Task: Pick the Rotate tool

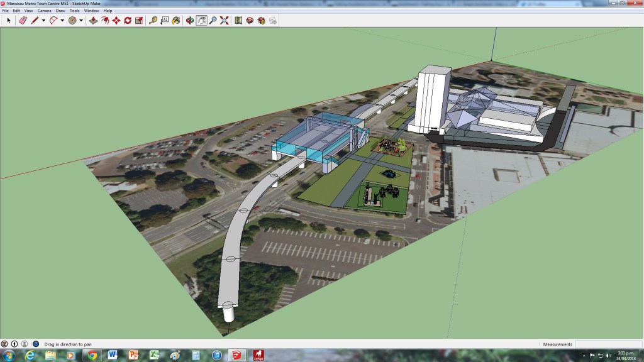Action: coord(128,21)
